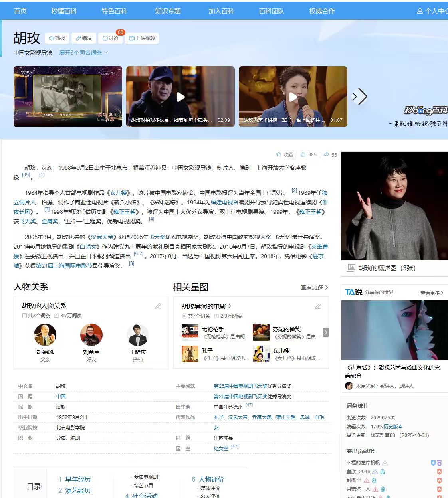
Task: Open the 雍正王朝 link in intro
Action: [124, 212]
